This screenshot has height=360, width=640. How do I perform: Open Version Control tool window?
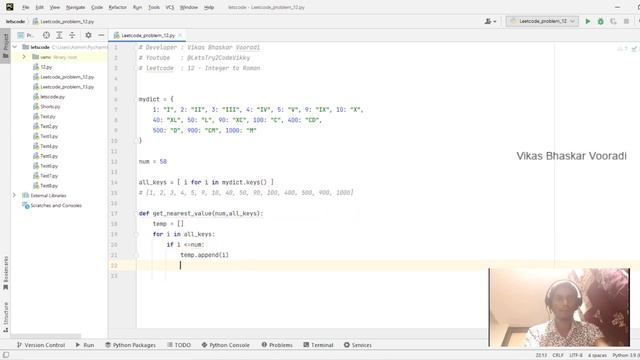[x=41, y=345]
